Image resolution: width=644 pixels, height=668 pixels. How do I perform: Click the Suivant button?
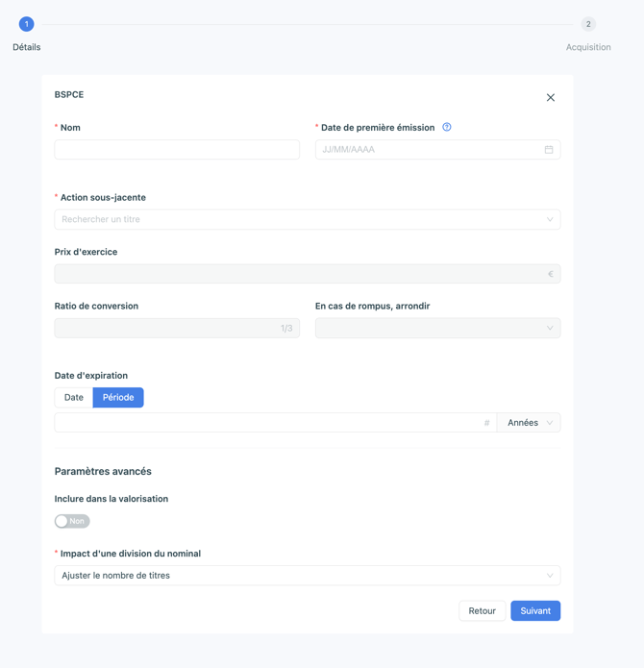535,611
